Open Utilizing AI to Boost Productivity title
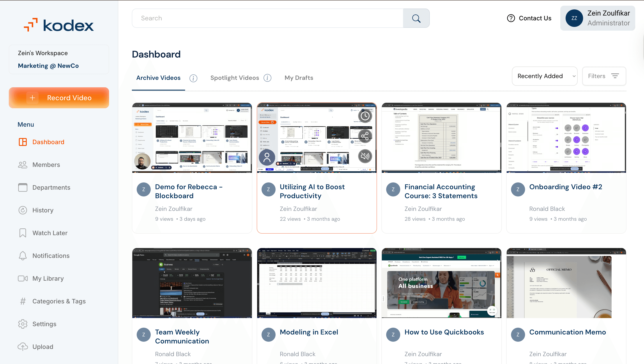The height and width of the screenshot is (364, 644). 312,191
